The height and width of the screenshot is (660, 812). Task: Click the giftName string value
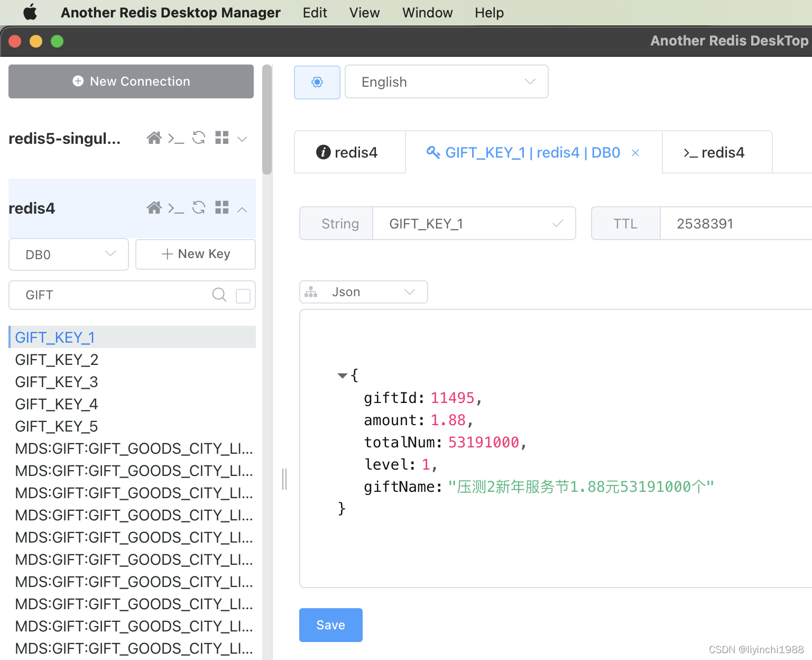click(x=581, y=487)
